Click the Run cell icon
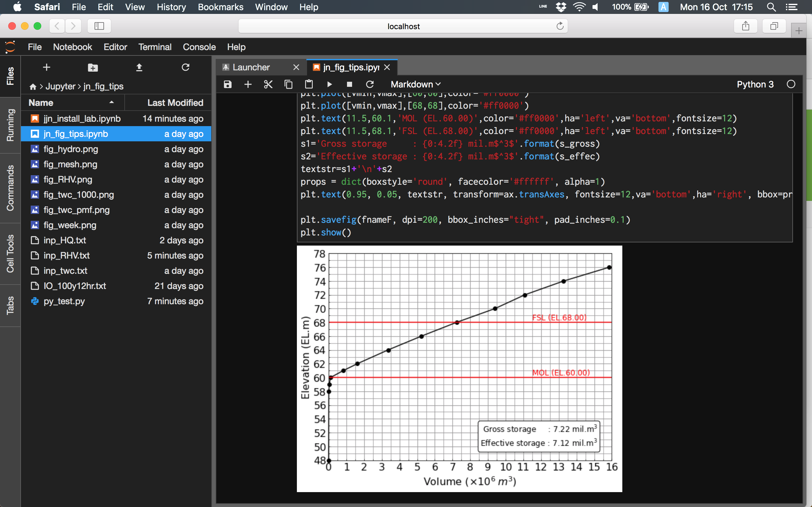Image resolution: width=812 pixels, height=507 pixels. pos(329,84)
